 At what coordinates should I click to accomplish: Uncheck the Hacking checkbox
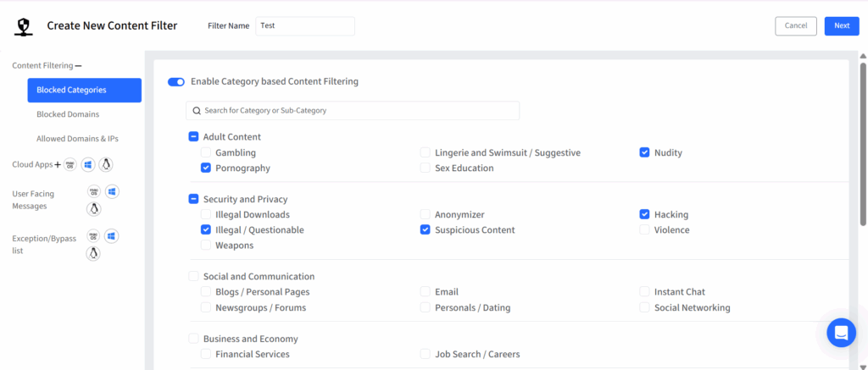click(x=645, y=215)
